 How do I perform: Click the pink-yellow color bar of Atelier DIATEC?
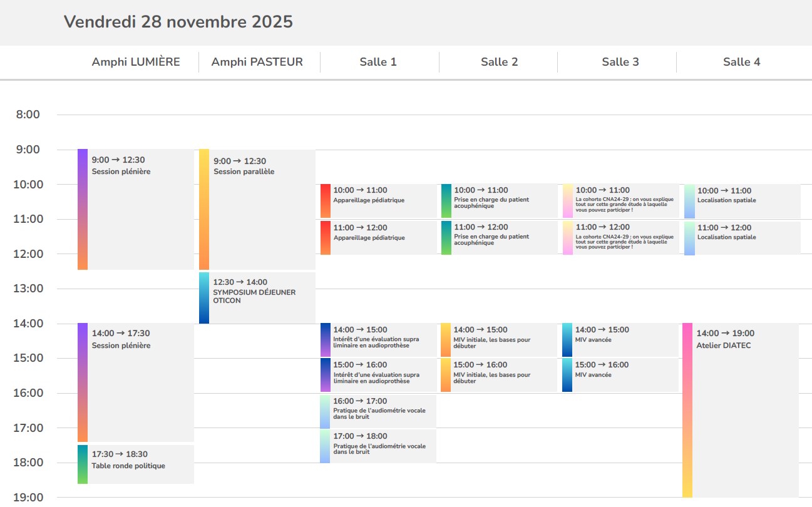687,409
